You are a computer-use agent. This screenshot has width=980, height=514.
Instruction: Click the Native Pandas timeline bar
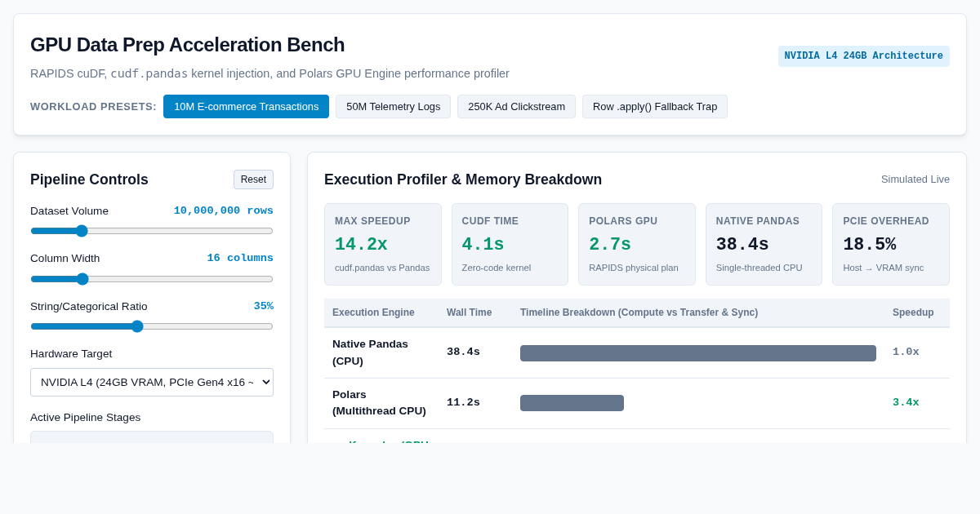click(698, 353)
